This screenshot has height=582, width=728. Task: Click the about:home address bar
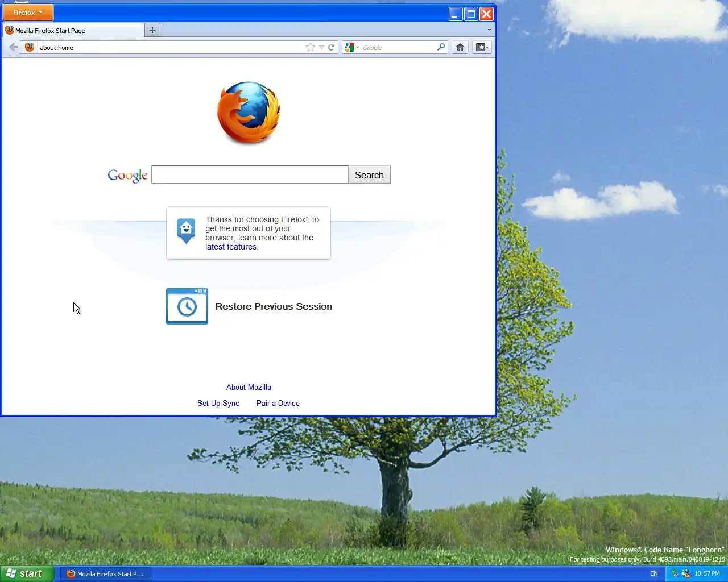[171, 48]
